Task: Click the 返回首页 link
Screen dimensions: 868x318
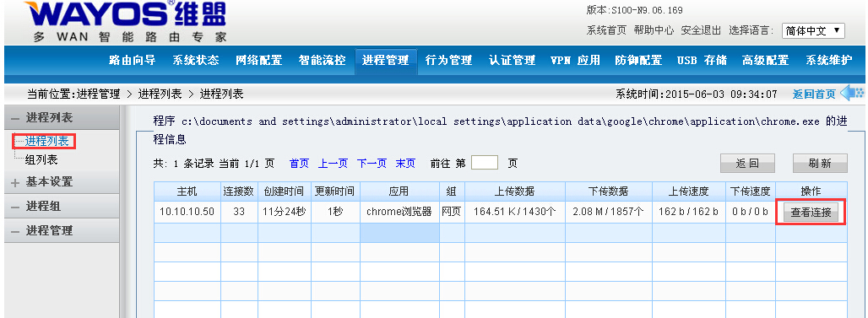Action: click(814, 94)
